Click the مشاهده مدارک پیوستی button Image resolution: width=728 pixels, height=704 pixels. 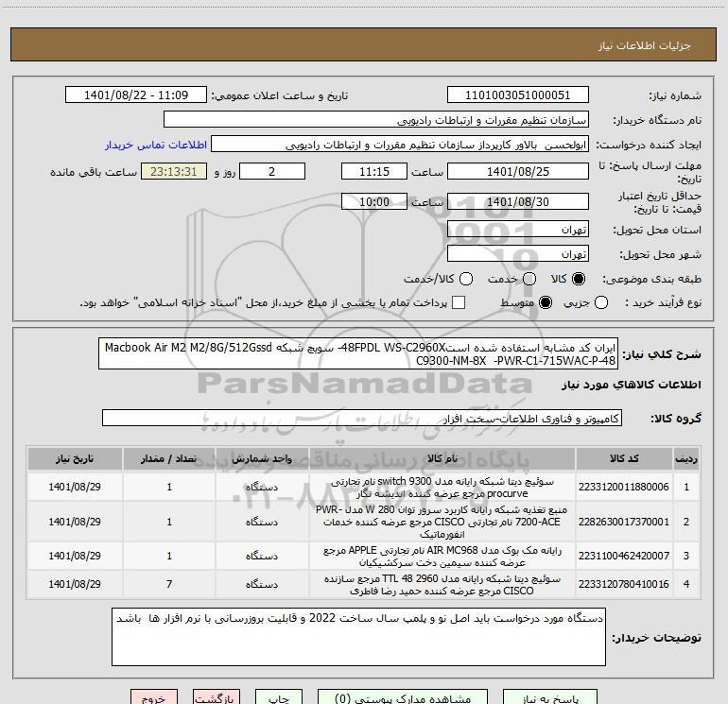[403, 697]
